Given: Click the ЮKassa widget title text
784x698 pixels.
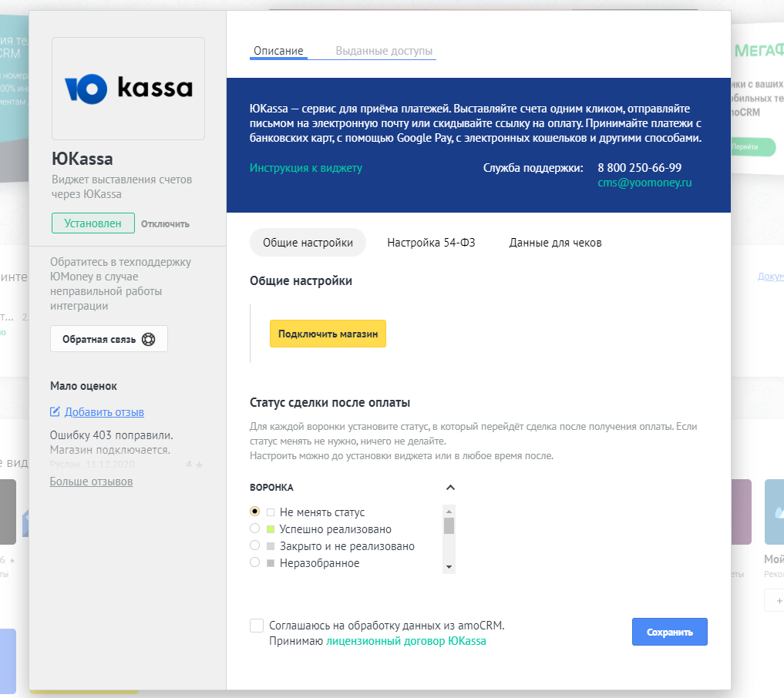Looking at the screenshot, I should click(x=82, y=159).
